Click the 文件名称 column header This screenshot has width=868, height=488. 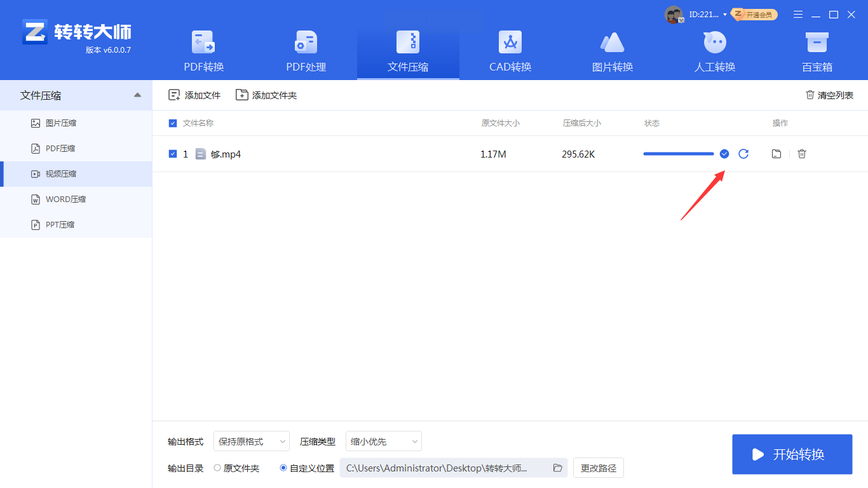(x=198, y=123)
